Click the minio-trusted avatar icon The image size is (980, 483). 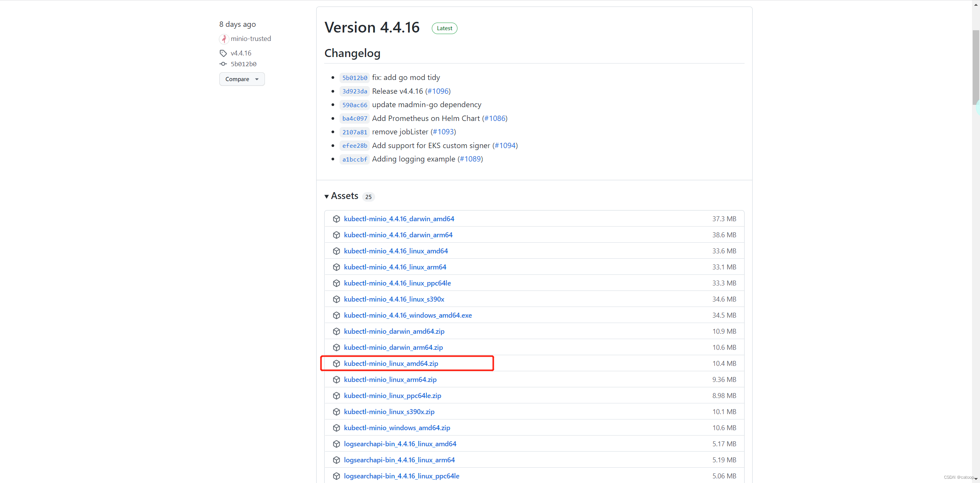click(x=224, y=39)
